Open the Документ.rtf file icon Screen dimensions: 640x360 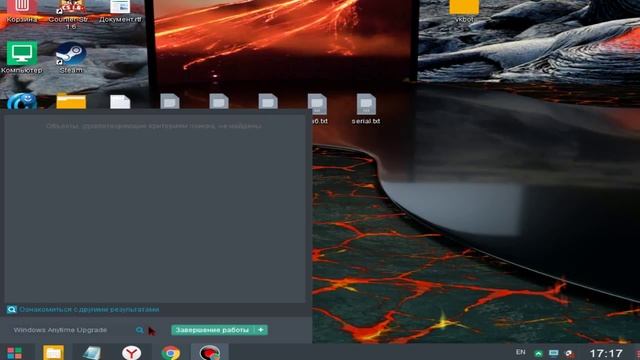[120, 10]
